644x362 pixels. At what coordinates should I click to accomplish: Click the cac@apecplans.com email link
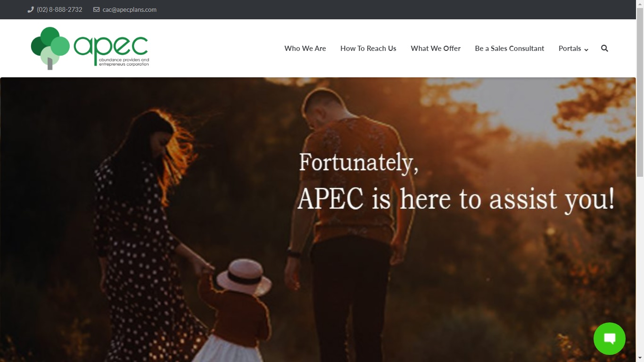click(130, 9)
